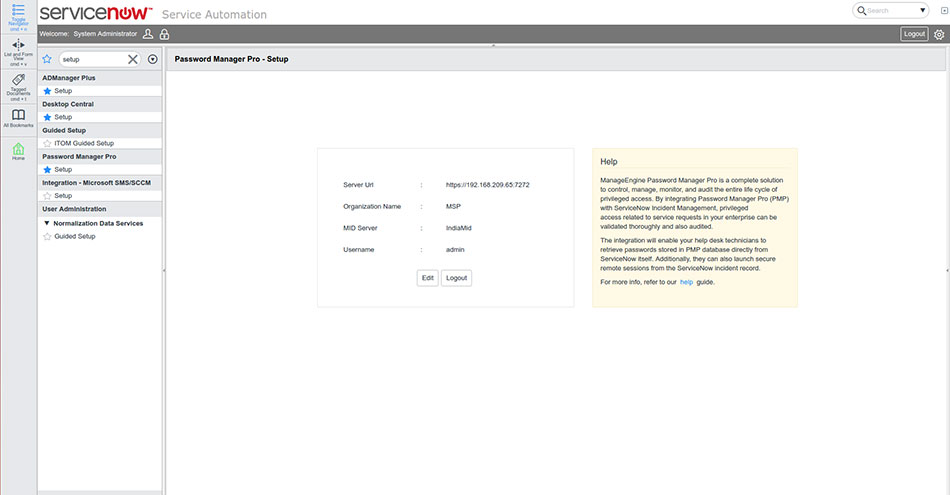Click the user profile silhouette icon
Viewport: 950px width, 495px height.
point(148,34)
